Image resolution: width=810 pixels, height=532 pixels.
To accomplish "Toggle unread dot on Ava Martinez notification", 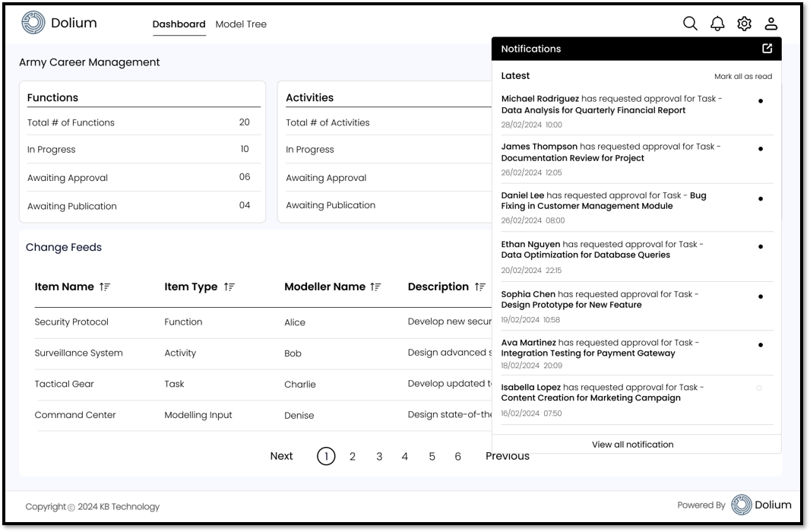I will coord(761,345).
